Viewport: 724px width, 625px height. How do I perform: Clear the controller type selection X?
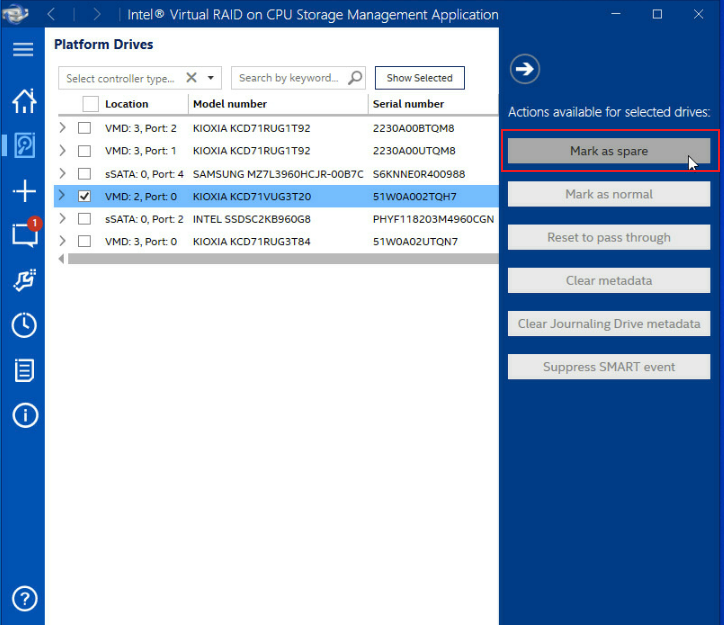[191, 78]
